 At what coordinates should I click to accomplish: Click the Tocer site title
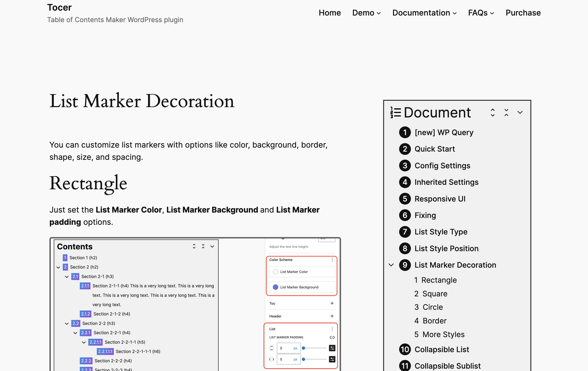tap(59, 8)
